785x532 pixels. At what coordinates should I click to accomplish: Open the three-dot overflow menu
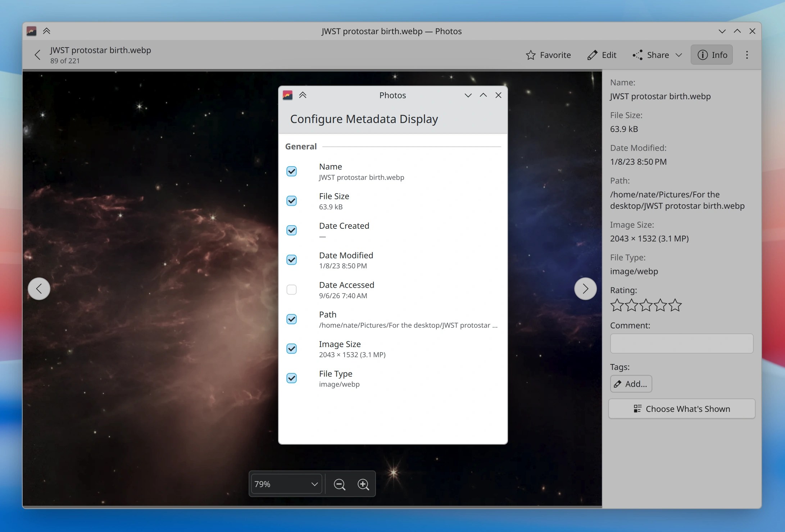point(747,55)
